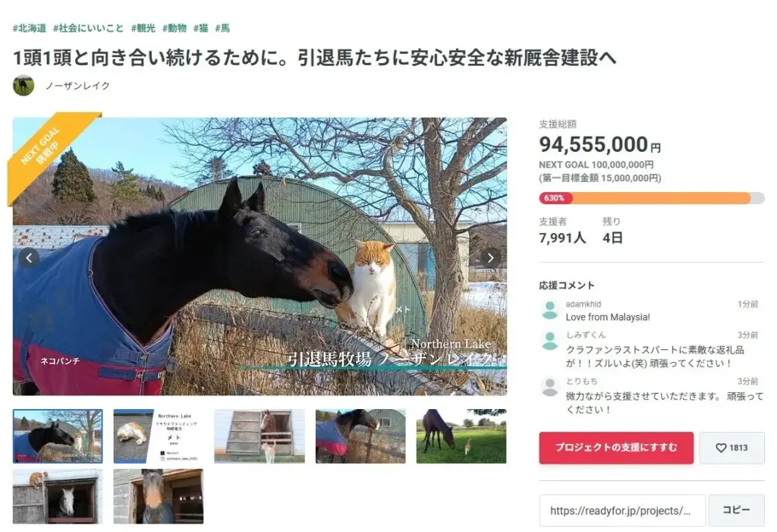Open the ノーザンレイク owner name link

[77, 86]
